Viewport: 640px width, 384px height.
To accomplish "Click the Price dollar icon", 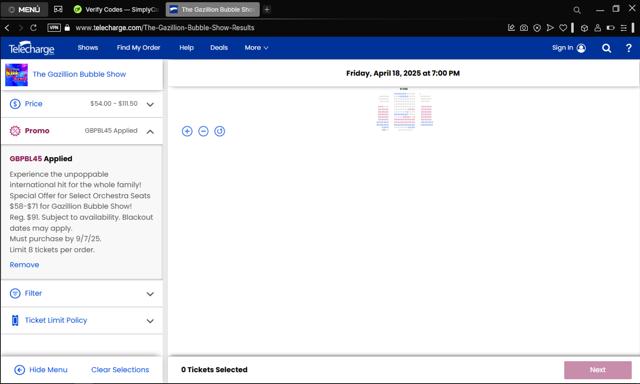I will [15, 104].
